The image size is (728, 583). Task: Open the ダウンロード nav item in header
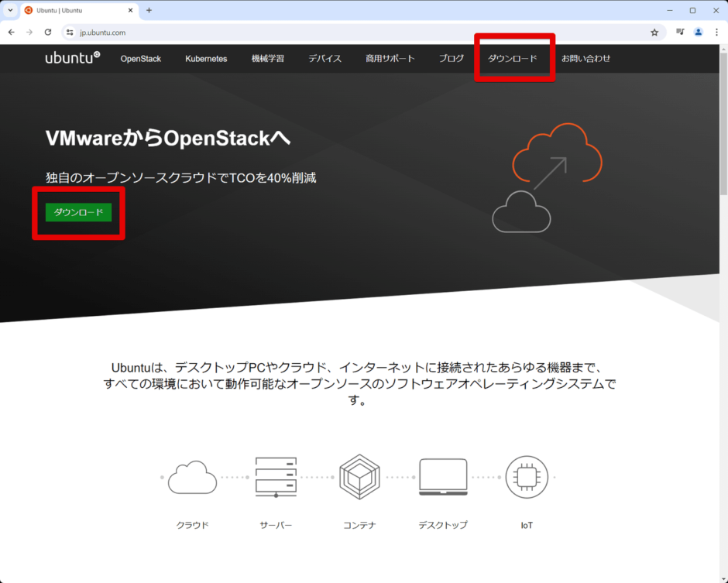[513, 59]
